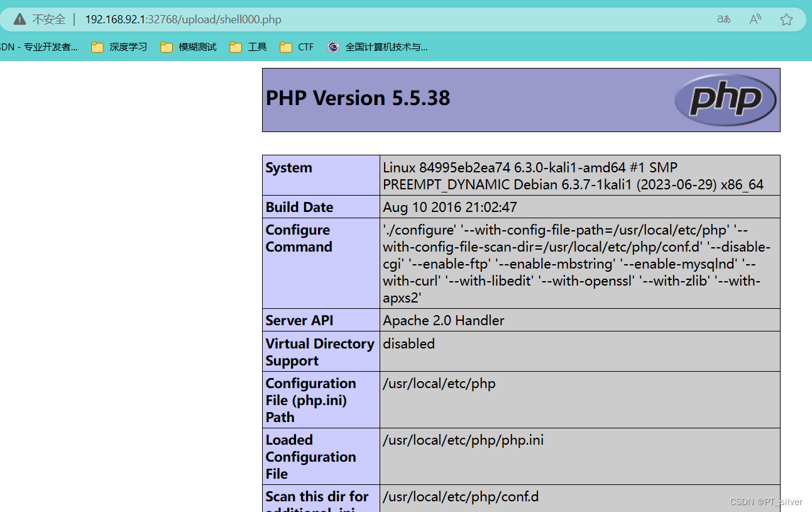Select the /usr/local/etc/php/conf.d value
Viewport: 812px width, 512px height.
coord(461,496)
